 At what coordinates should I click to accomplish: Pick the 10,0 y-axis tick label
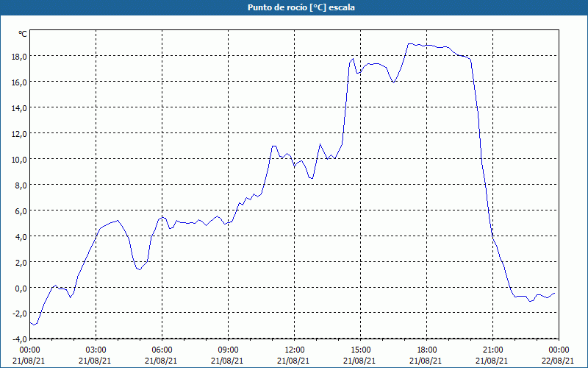19,159
